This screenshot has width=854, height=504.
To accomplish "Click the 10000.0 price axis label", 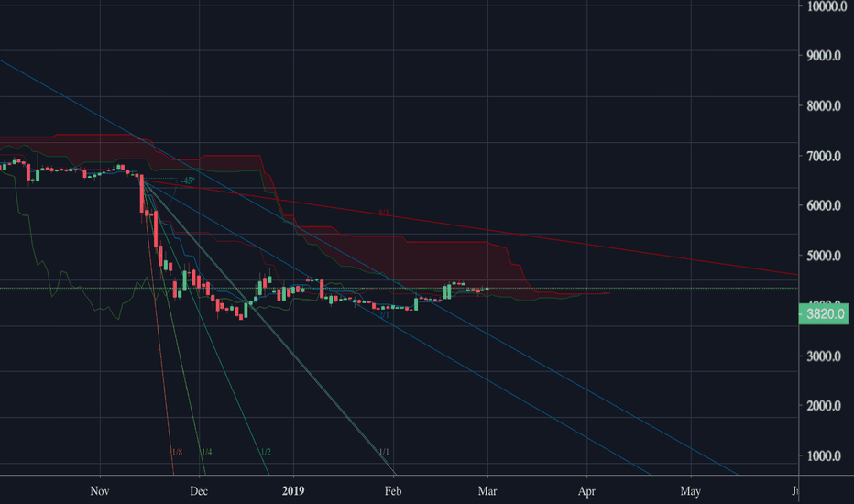I will click(x=827, y=6).
